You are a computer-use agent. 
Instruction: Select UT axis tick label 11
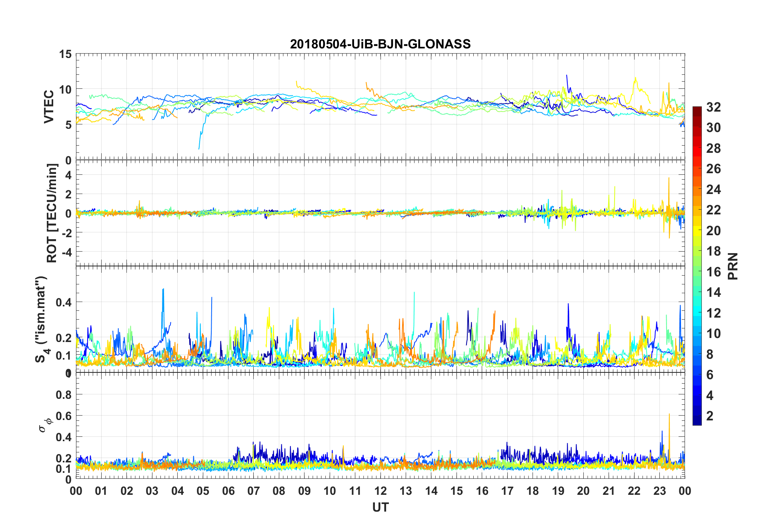pyautogui.click(x=355, y=491)
